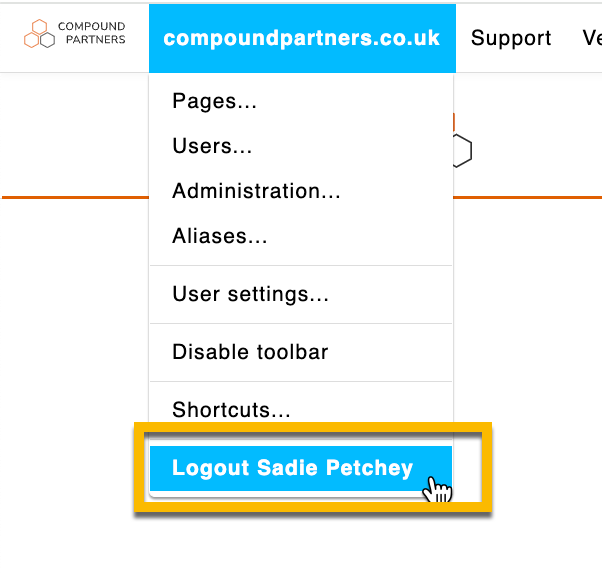Open the Support toolbar menu
The width and height of the screenshot is (602, 576).
pyautogui.click(x=511, y=38)
